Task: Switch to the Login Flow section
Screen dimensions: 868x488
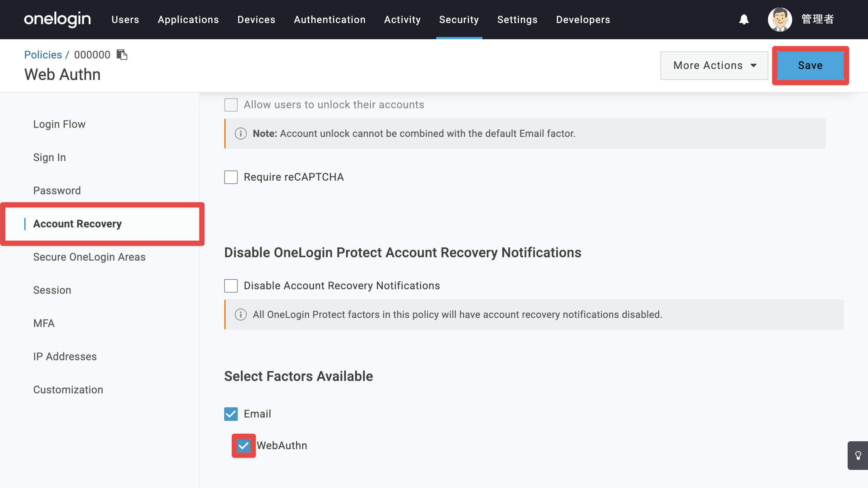Action: [59, 124]
